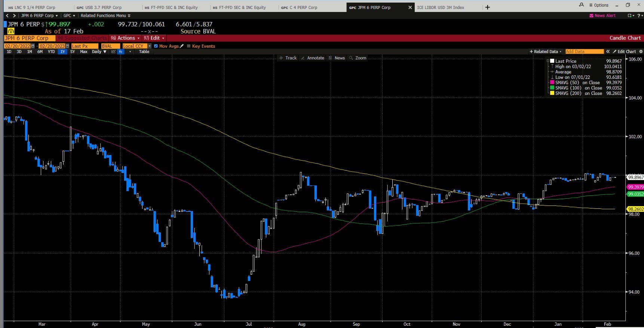Open the JPM 6 PERP Corp security dropdown
Viewport: 644px width, 328px height.
coord(39,16)
